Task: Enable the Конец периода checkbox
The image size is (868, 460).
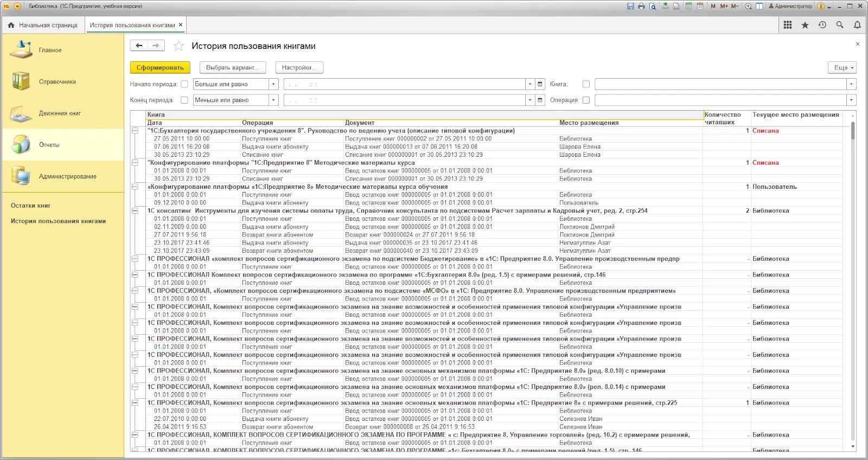Action: pos(184,100)
